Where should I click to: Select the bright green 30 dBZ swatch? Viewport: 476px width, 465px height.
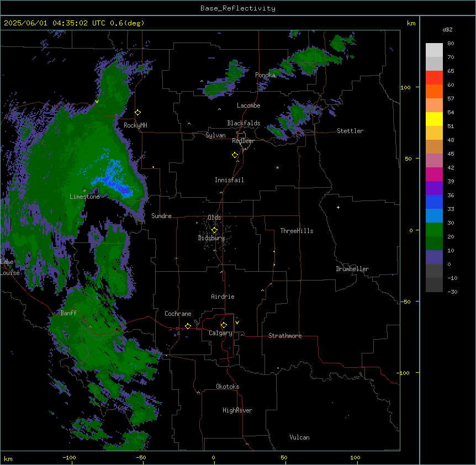click(434, 230)
